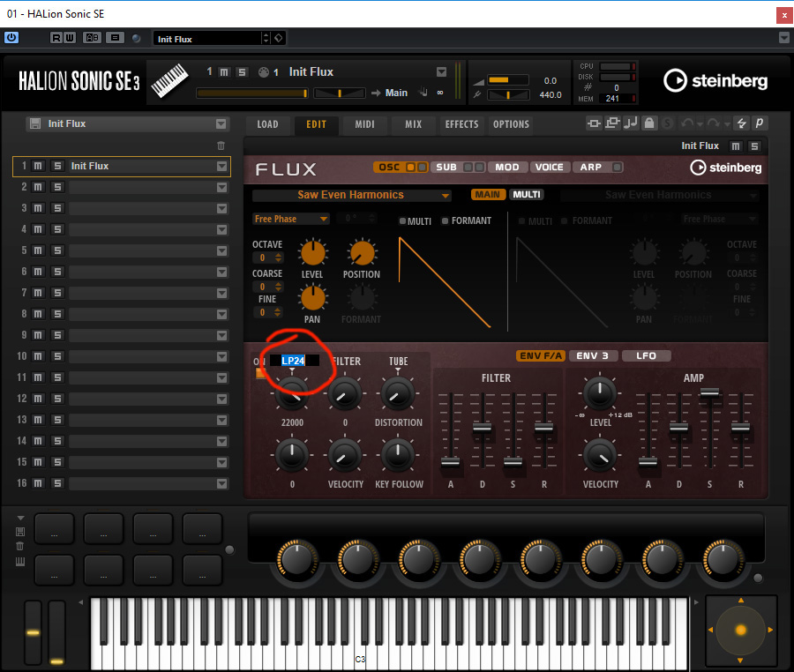The height and width of the screenshot is (672, 794).
Task: Open the VOICE page
Action: coord(550,168)
